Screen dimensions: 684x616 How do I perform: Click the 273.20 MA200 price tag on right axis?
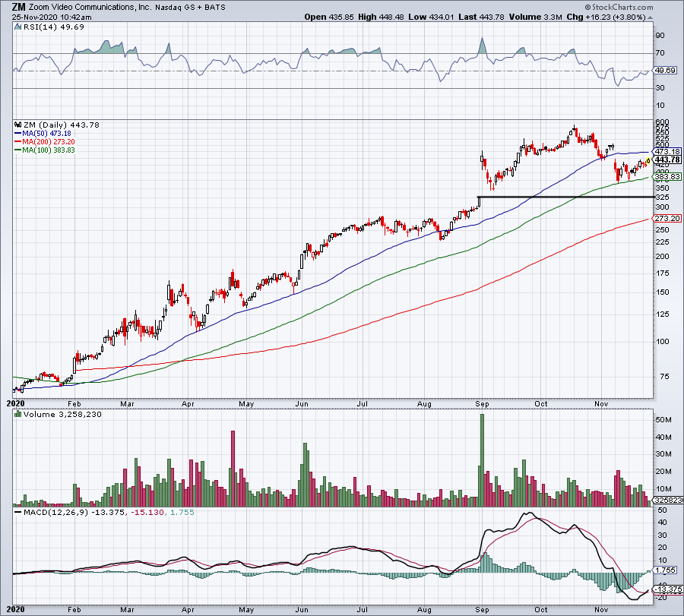click(x=667, y=219)
